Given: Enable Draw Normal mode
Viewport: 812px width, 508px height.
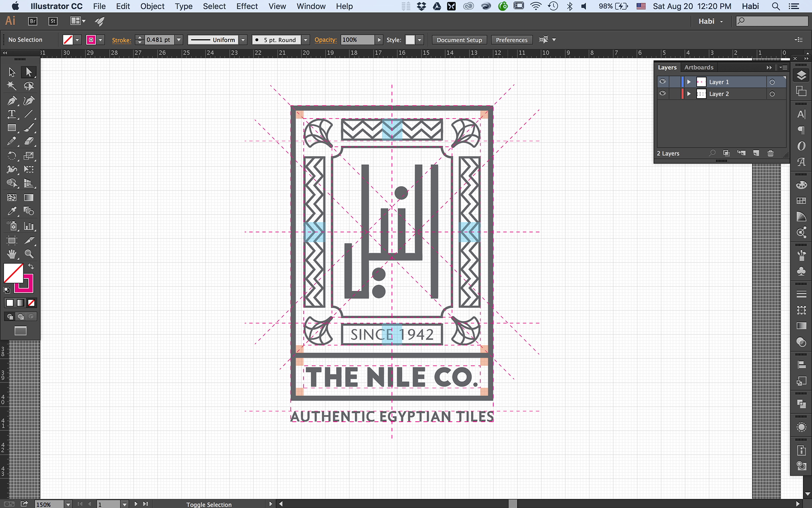Looking at the screenshot, I should click(x=10, y=316).
